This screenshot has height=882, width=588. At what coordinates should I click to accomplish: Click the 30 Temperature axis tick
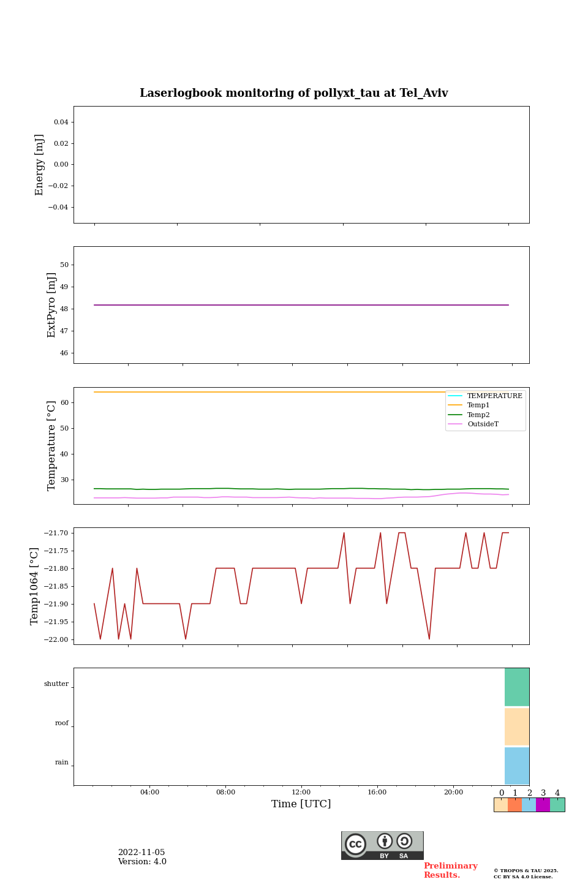[x=65, y=480]
